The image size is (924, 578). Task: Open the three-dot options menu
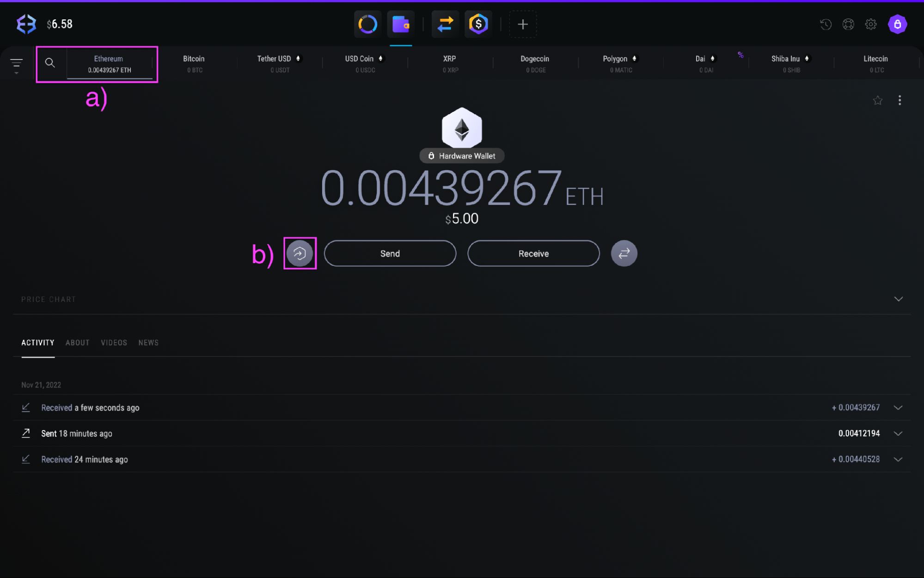point(900,100)
